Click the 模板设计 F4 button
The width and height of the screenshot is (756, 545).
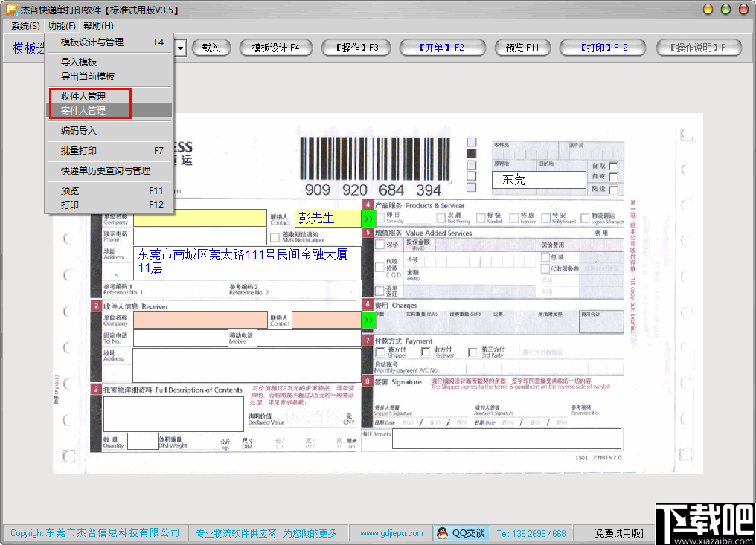tap(276, 48)
